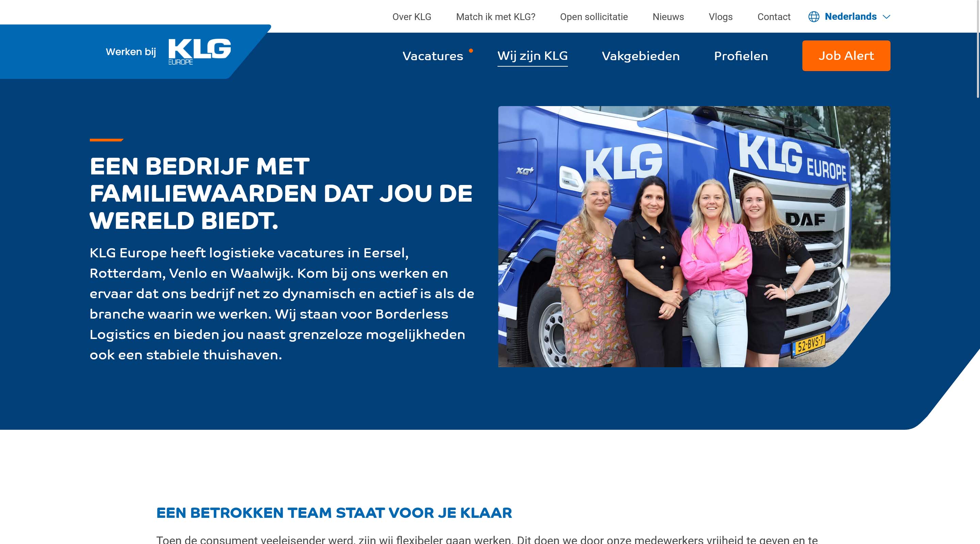Open the Vacatures menu
Viewport: 980px width, 544px height.
(x=433, y=56)
